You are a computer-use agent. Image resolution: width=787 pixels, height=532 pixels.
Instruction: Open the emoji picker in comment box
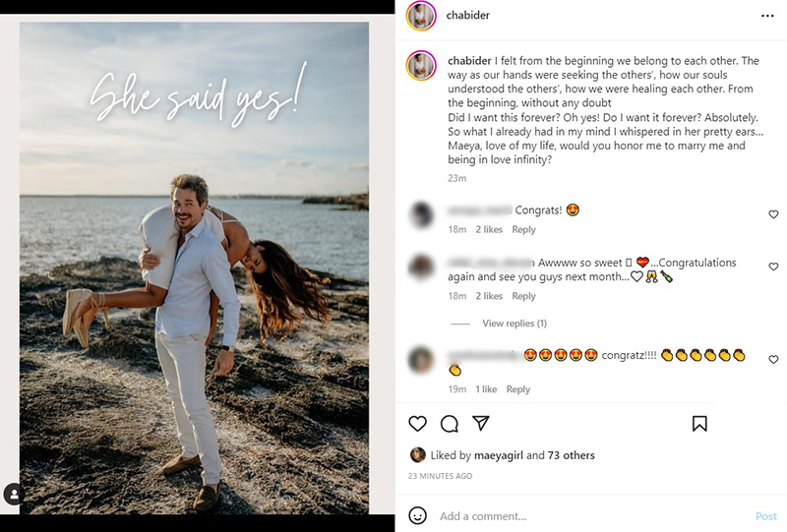tap(417, 515)
